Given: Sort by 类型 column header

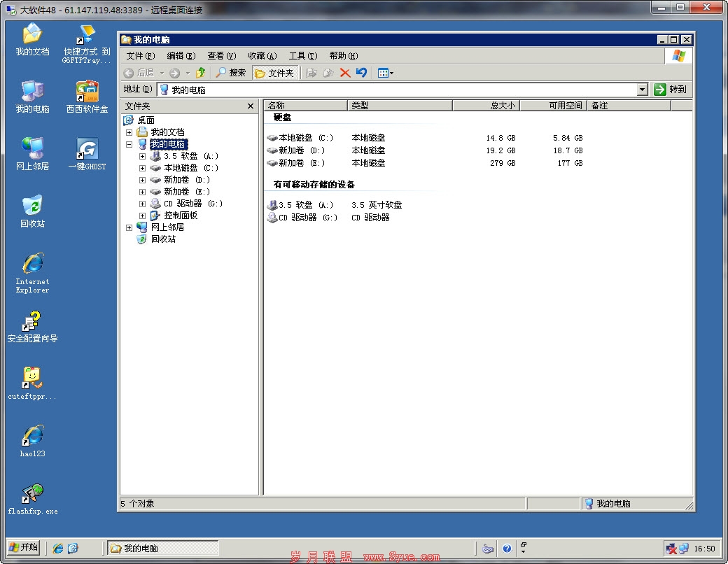Looking at the screenshot, I should click(x=400, y=106).
